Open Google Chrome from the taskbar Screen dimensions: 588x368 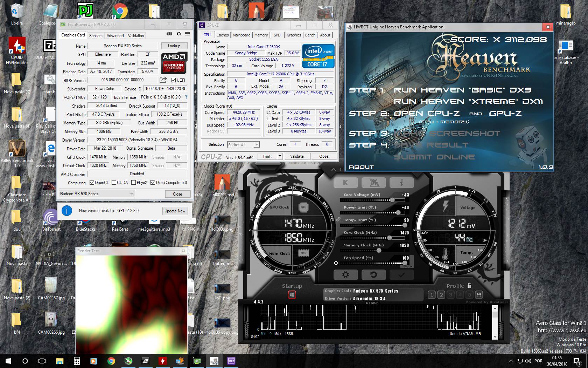pos(111,361)
